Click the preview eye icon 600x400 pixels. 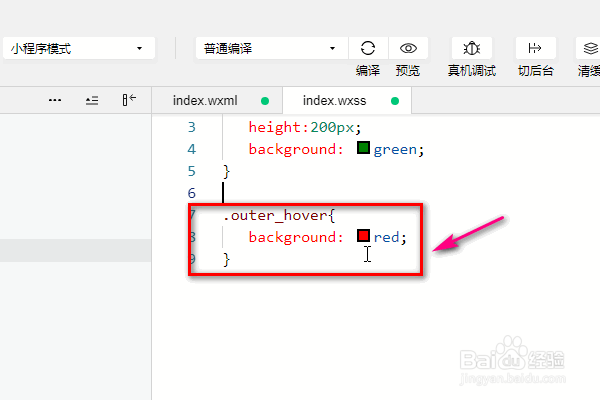408,48
